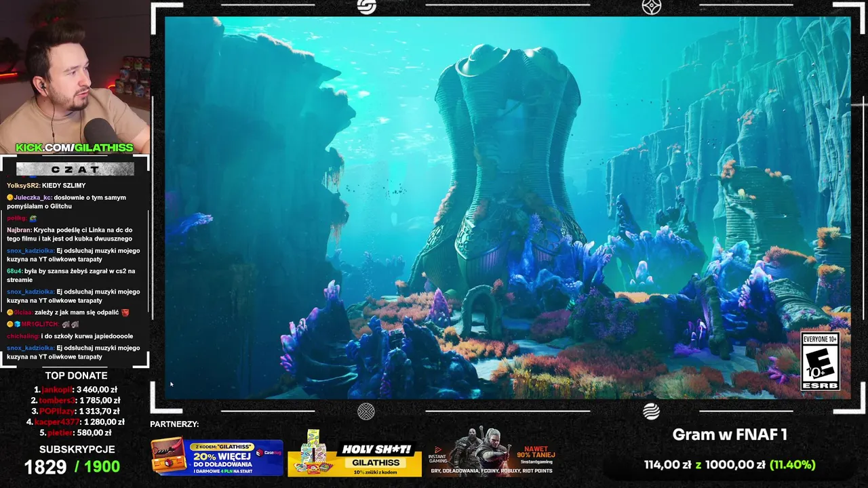Screen dimensions: 868x488
Task: Click the crosshair target icon atop video frame
Action: click(x=651, y=7)
